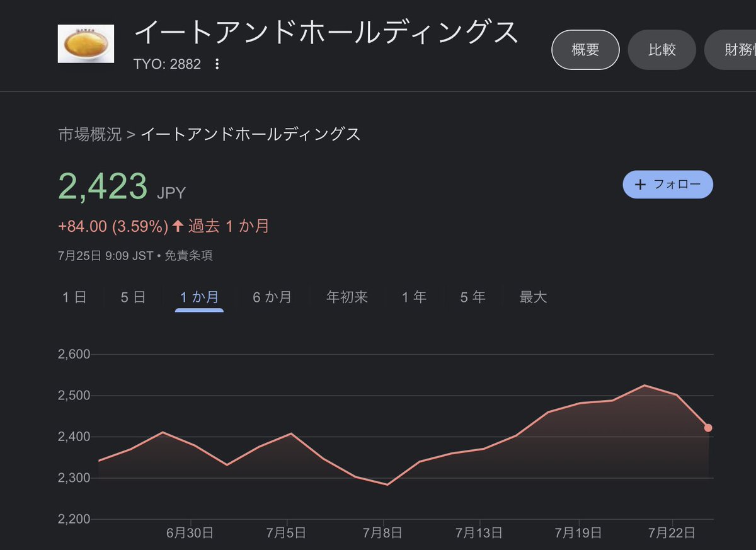The height and width of the screenshot is (550, 756).
Task: Click the フォロー follow button
Action: (668, 185)
